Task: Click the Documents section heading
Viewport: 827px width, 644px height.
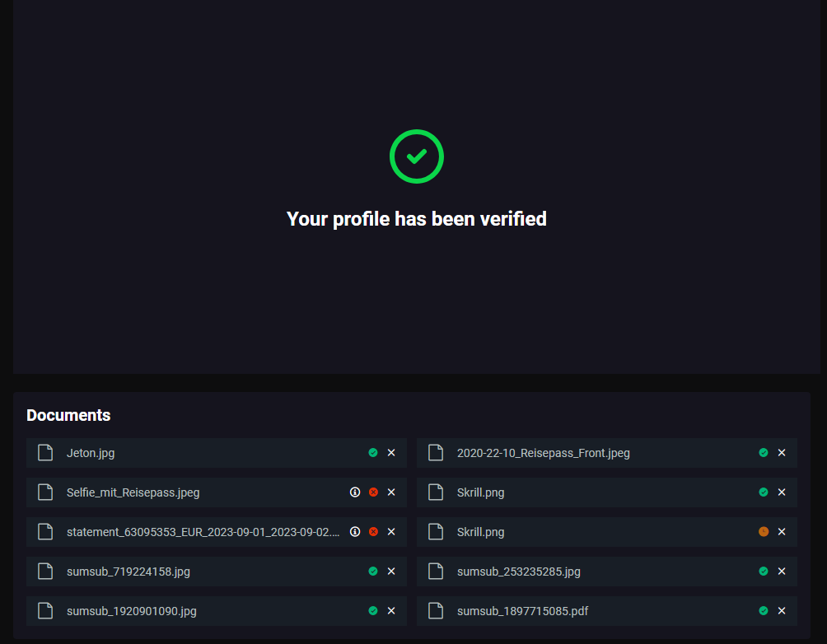Action: [x=68, y=415]
